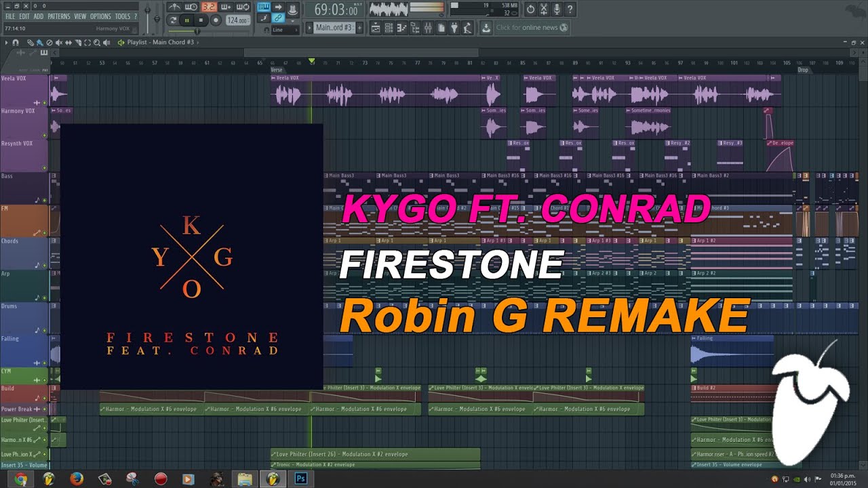Select the paint brush tool
The width and height of the screenshot is (868, 488).
(40, 42)
